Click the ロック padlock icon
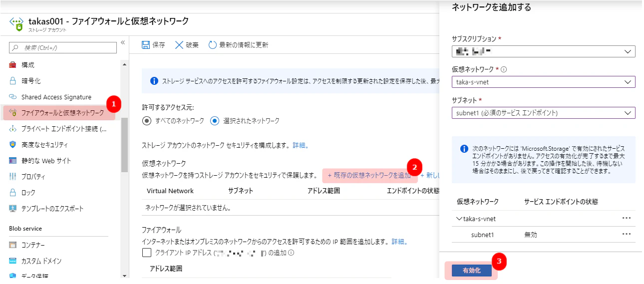This screenshot has height=284, width=644. [13, 193]
